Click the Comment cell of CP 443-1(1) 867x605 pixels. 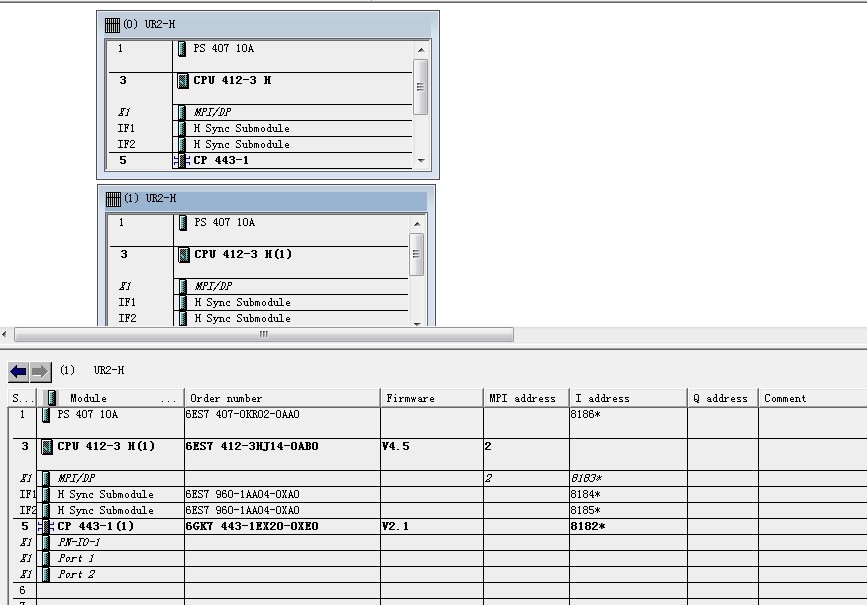811,526
